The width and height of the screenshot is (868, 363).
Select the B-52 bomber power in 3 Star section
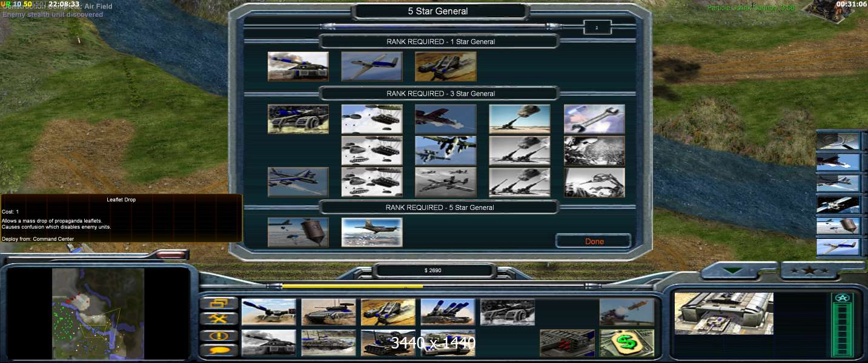298,182
